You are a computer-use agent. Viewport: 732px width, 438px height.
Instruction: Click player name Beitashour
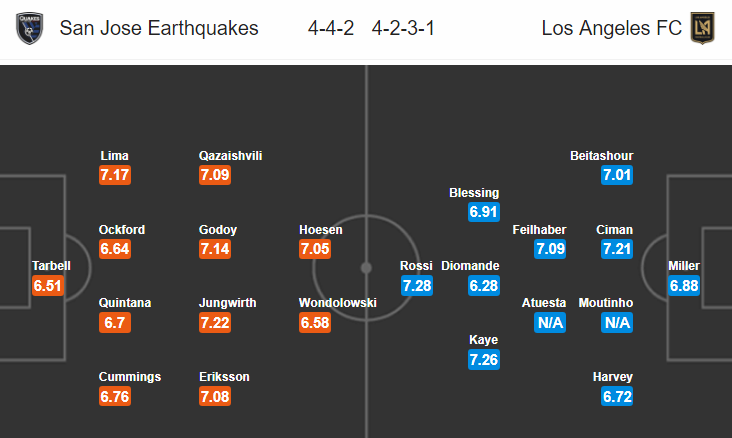602,155
